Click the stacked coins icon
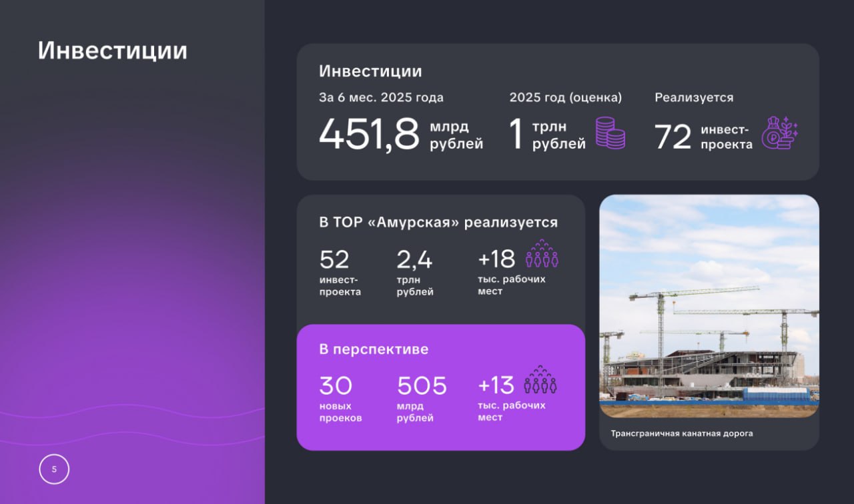Screen dimensions: 854x504 click(x=610, y=133)
